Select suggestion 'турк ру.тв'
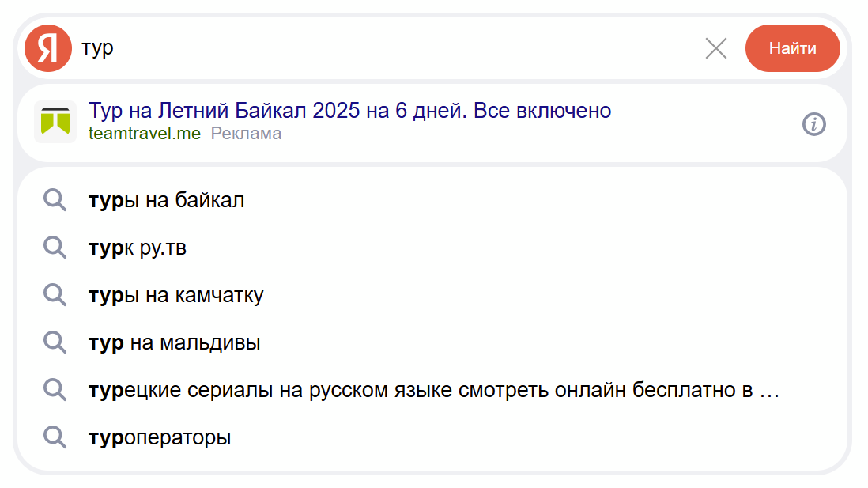 (138, 248)
